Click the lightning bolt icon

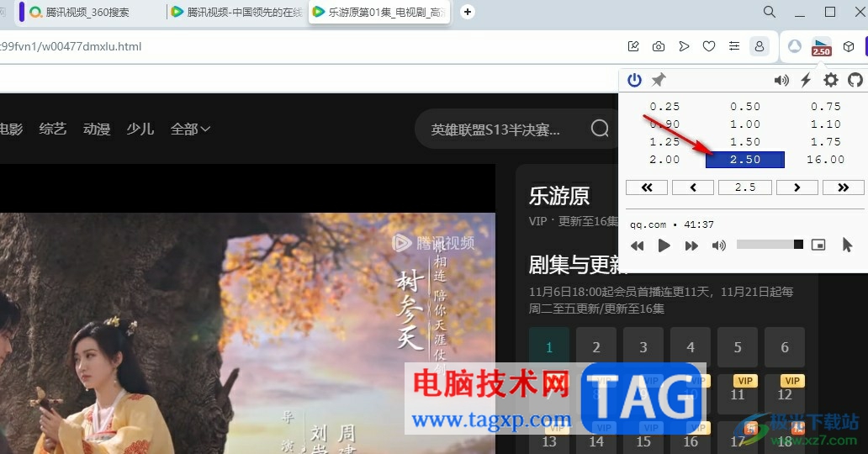(806, 80)
